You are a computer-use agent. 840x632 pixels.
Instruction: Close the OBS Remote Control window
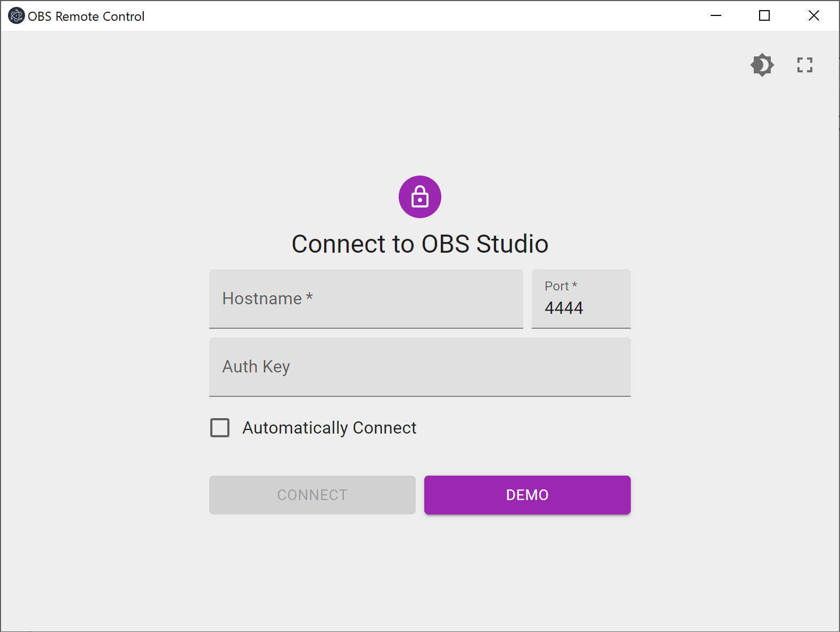click(814, 16)
